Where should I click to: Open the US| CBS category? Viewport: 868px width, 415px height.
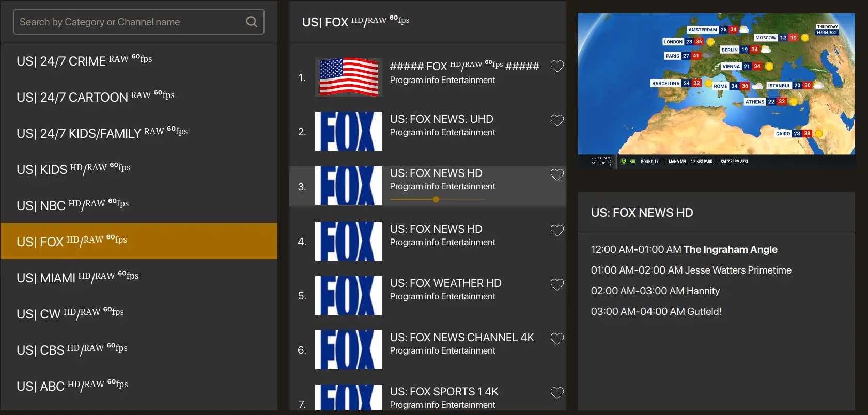(x=139, y=349)
